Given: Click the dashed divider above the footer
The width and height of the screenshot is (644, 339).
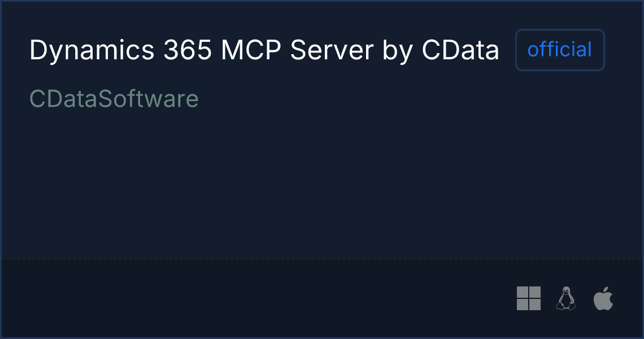Looking at the screenshot, I should (x=322, y=258).
